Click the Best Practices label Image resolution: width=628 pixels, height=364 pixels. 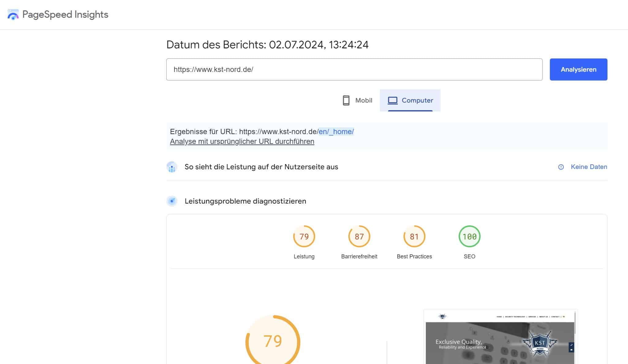click(414, 257)
